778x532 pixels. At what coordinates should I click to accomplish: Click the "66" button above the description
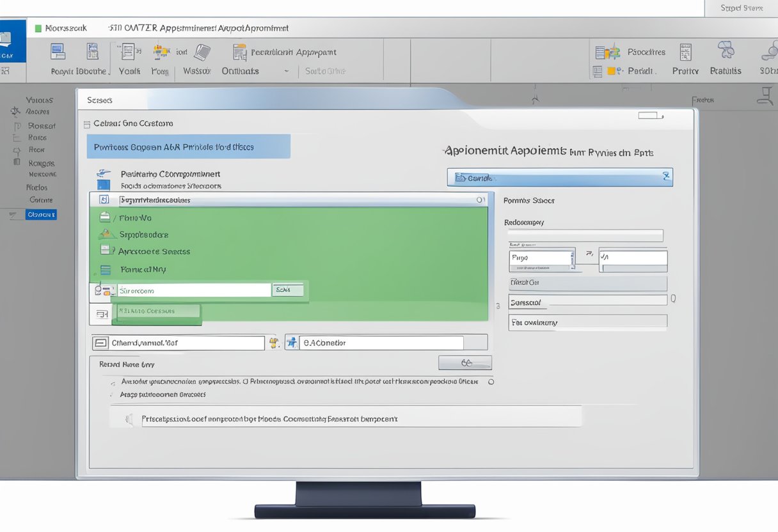(465, 363)
